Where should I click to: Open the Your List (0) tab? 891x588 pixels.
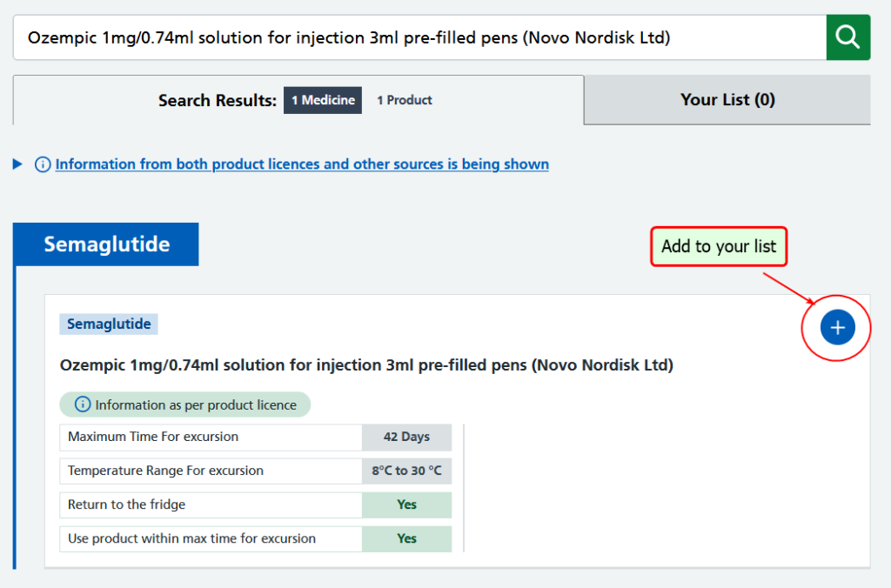[727, 100]
